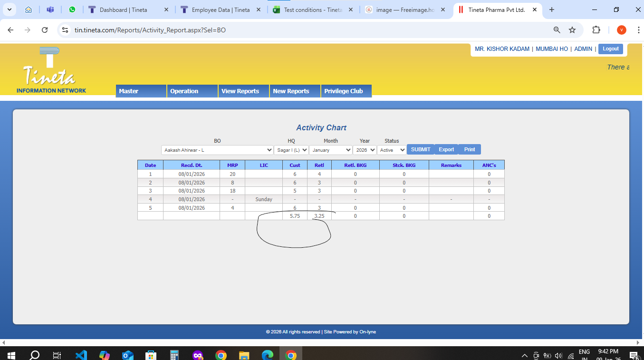Click the Site Powered by On-lyne footer text
644x360 pixels.
(x=350, y=332)
